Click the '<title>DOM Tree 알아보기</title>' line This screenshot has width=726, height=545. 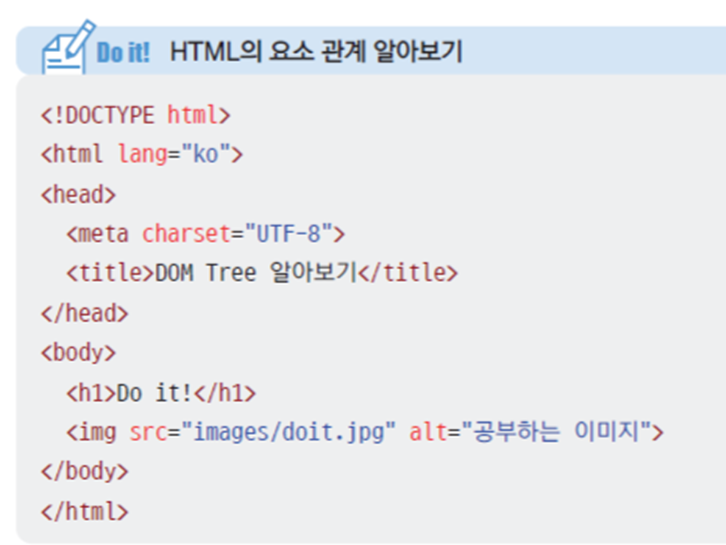[262, 272]
